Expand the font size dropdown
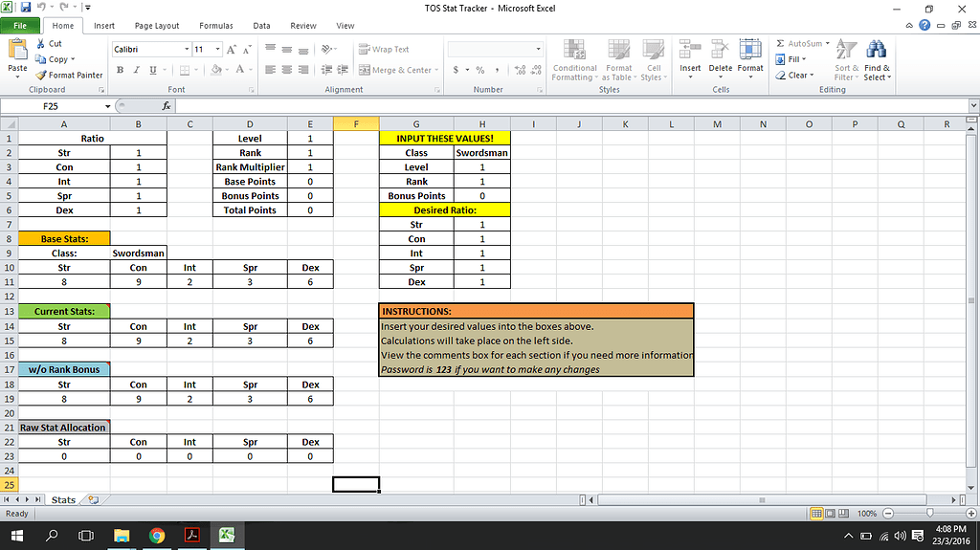 (217, 49)
